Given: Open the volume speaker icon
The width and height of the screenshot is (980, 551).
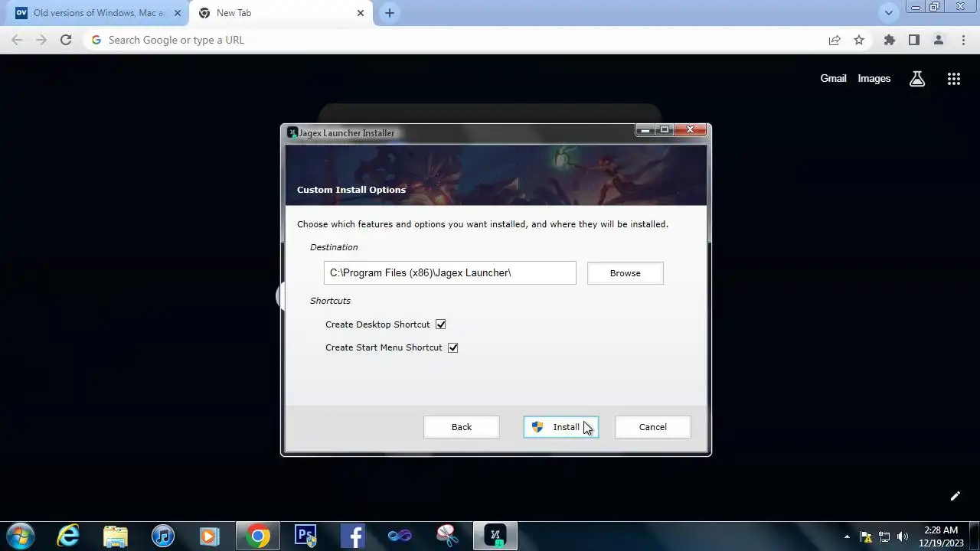Looking at the screenshot, I should pos(903,536).
